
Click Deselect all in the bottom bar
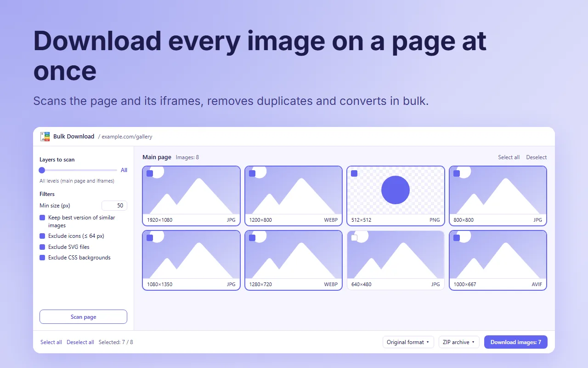click(x=80, y=342)
